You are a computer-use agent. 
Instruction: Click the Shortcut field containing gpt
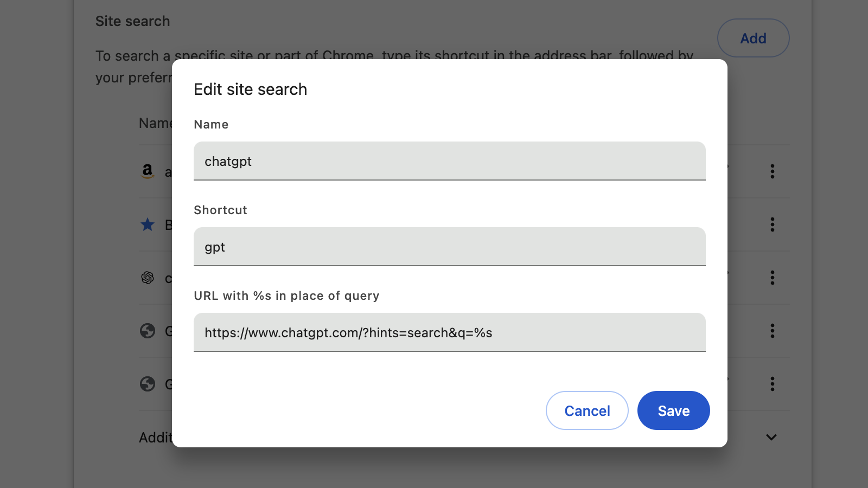point(449,247)
